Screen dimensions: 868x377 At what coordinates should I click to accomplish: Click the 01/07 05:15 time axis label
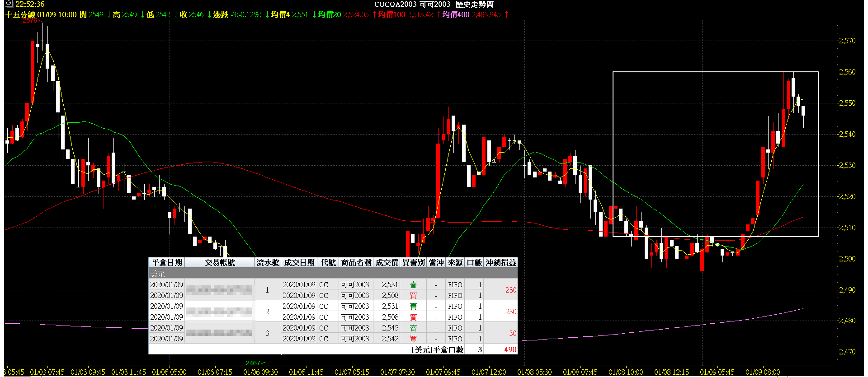pos(352,372)
